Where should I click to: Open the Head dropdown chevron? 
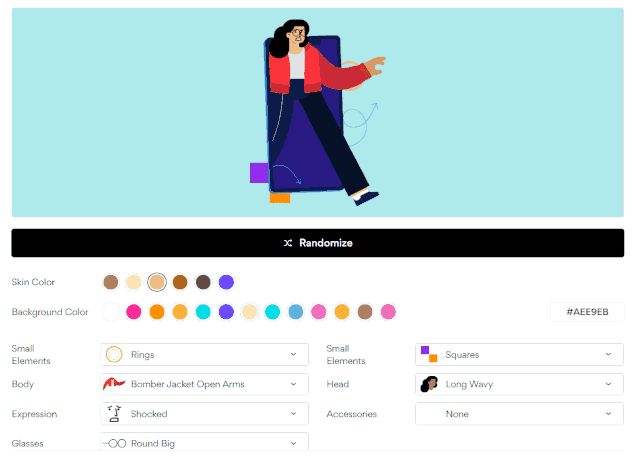[608, 384]
